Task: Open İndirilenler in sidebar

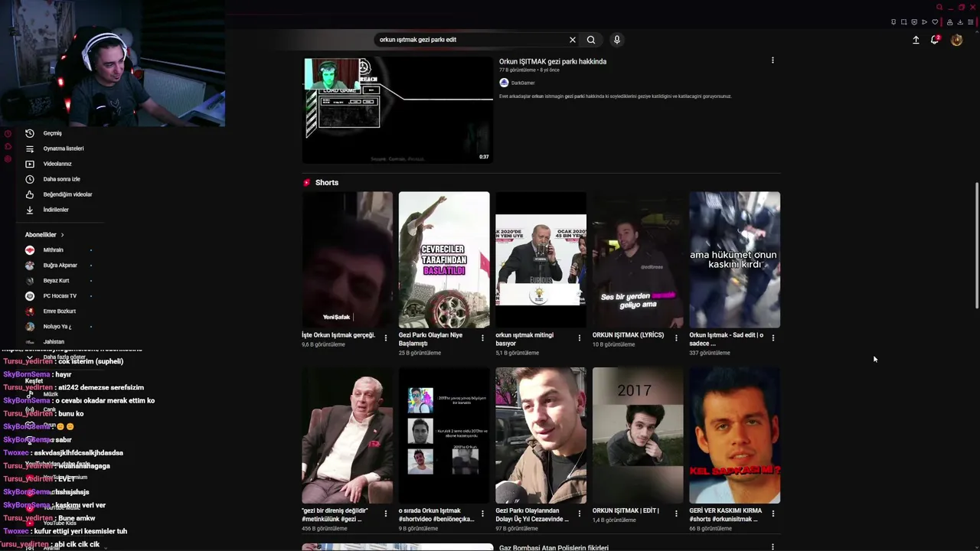Action: click(x=55, y=210)
